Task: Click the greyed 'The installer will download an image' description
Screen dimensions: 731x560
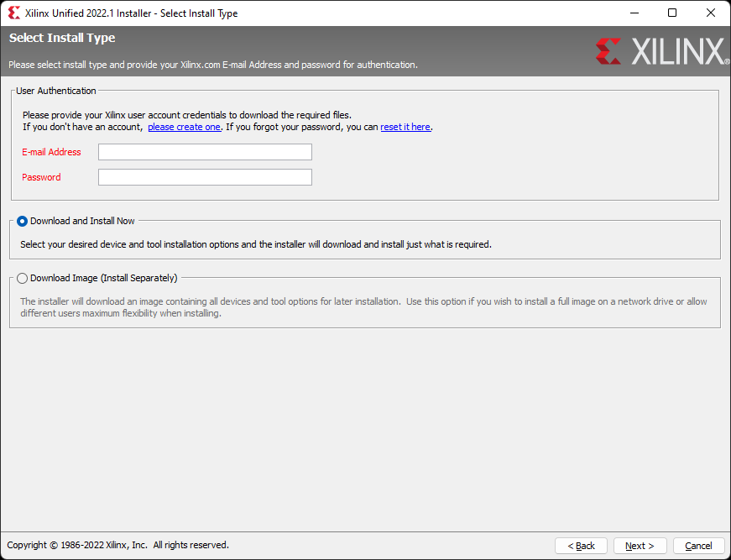Action: point(363,307)
